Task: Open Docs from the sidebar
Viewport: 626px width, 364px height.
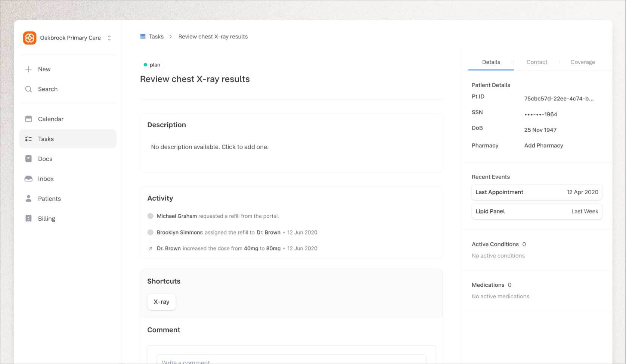Action: click(28, 159)
